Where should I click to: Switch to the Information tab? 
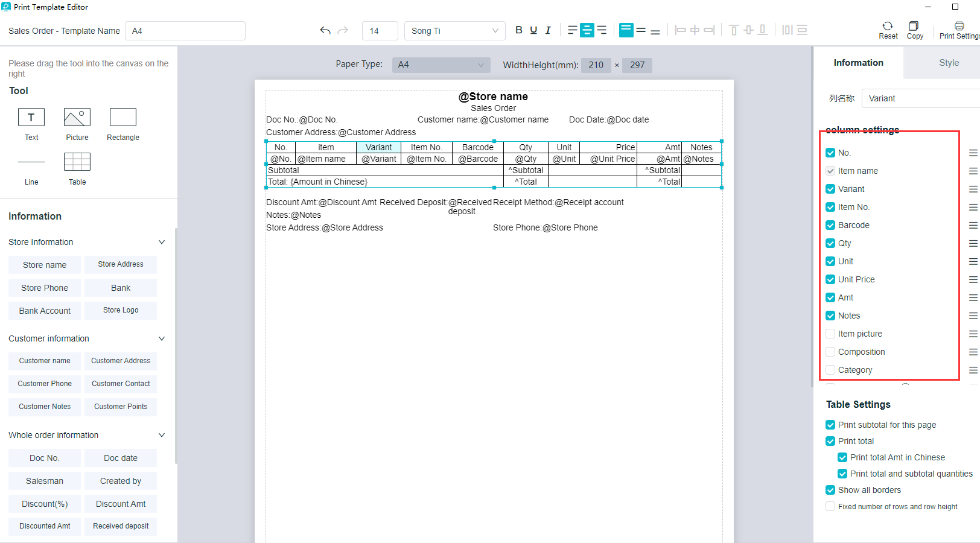click(x=858, y=63)
